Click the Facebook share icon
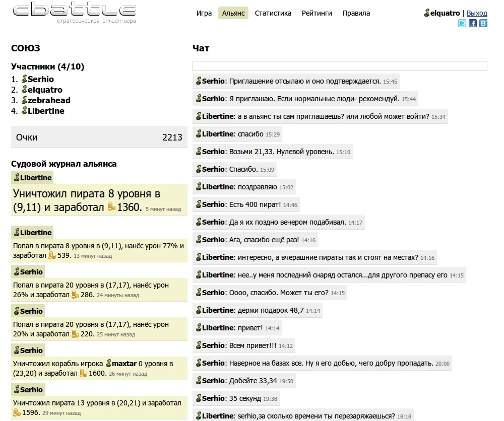The image size is (504, 421). [473, 23]
